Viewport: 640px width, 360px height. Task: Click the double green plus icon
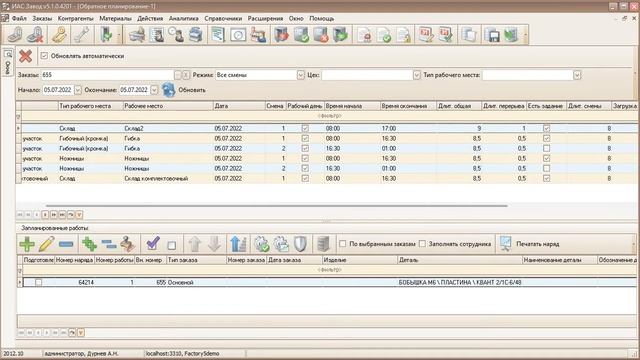89,244
